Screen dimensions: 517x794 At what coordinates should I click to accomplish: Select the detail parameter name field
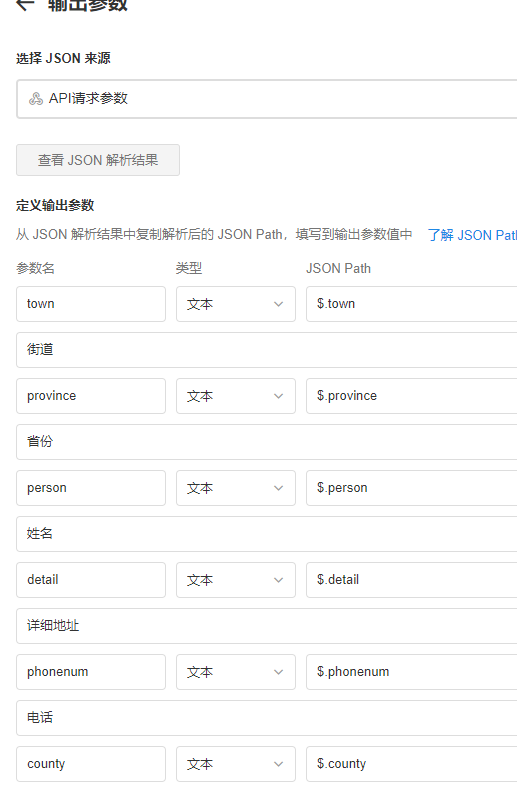(91, 580)
